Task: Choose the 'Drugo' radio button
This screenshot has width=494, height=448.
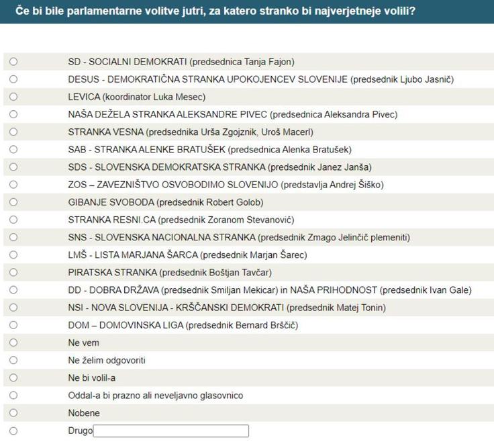Action: point(13,431)
